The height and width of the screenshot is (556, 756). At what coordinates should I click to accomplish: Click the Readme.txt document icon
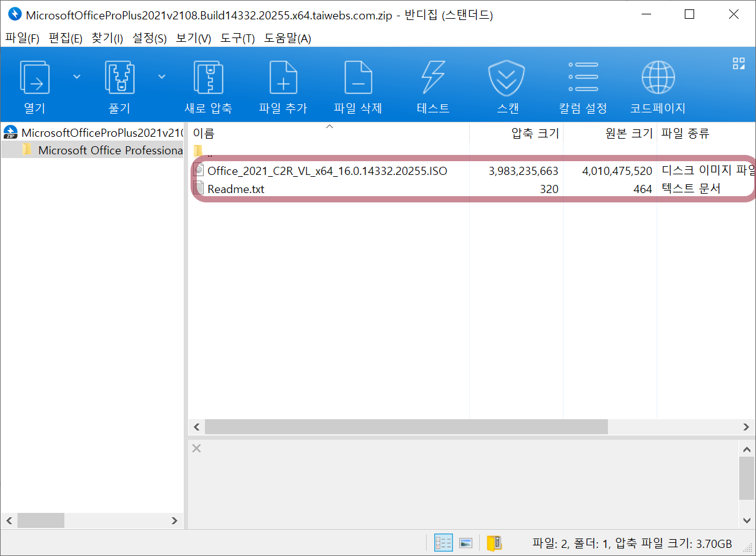click(x=199, y=188)
